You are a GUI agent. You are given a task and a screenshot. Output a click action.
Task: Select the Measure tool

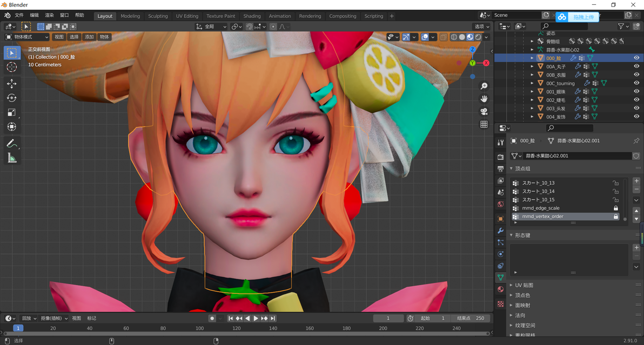[x=11, y=158]
